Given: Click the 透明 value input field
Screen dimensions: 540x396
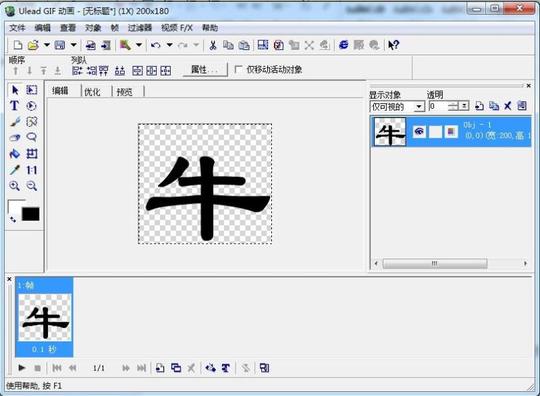Looking at the screenshot, I should [x=438, y=106].
